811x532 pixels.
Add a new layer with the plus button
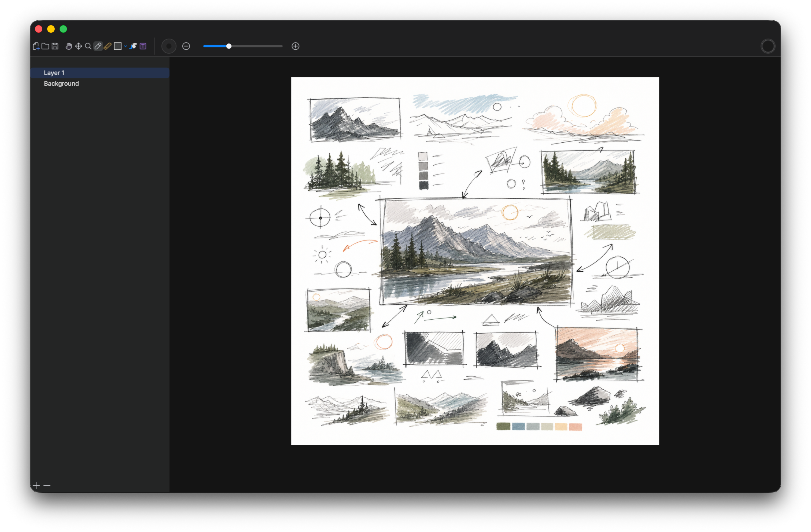[36, 486]
